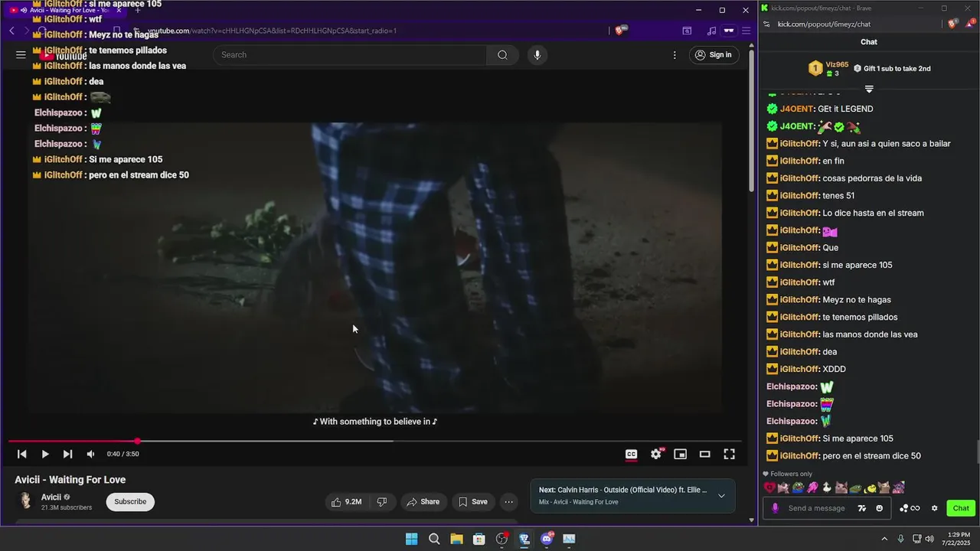Click the red video progress scrubber
The width and height of the screenshot is (980, 551).
coord(137,441)
